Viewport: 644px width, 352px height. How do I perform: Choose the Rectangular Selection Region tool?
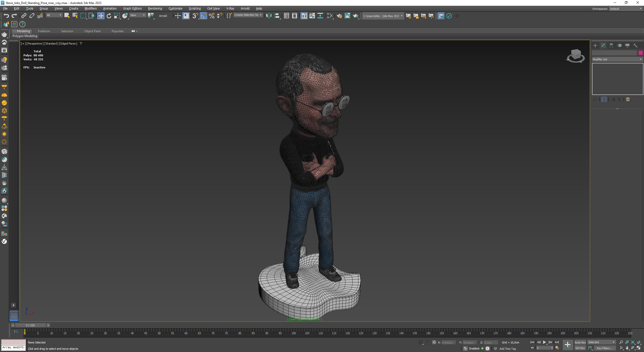[x=83, y=16]
